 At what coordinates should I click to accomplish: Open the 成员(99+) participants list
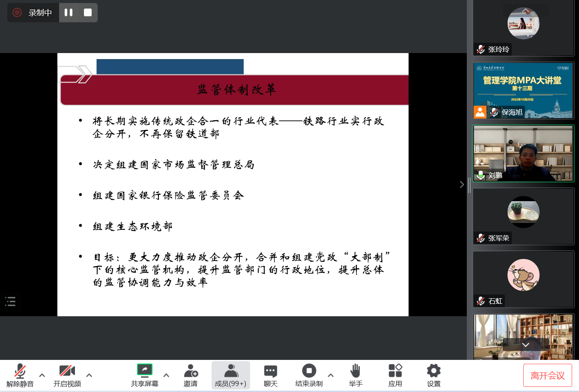pyautogui.click(x=231, y=375)
